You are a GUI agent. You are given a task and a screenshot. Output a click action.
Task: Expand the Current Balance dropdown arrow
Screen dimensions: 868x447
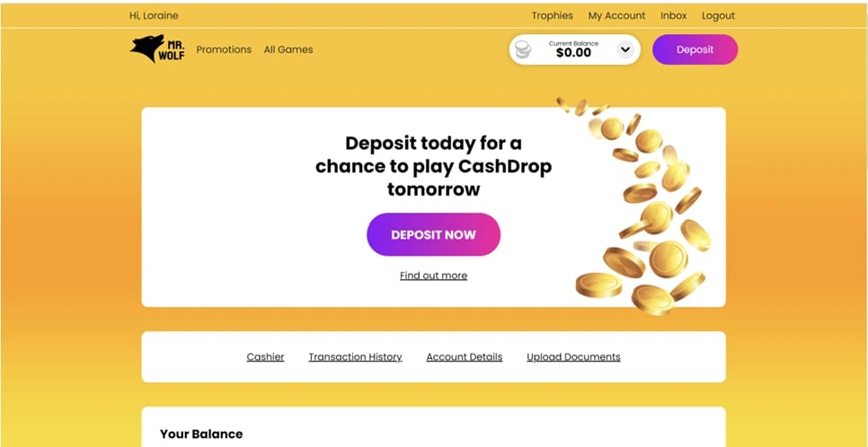coord(624,50)
